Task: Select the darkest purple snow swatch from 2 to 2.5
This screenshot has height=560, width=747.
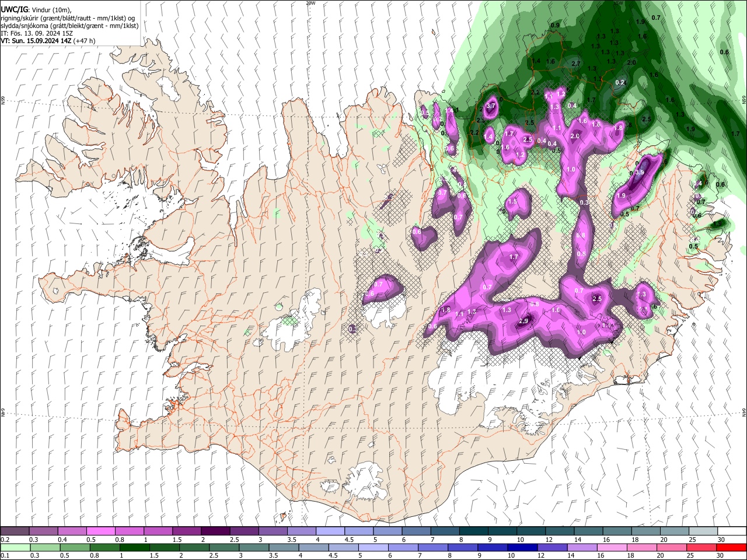Action: (215, 531)
